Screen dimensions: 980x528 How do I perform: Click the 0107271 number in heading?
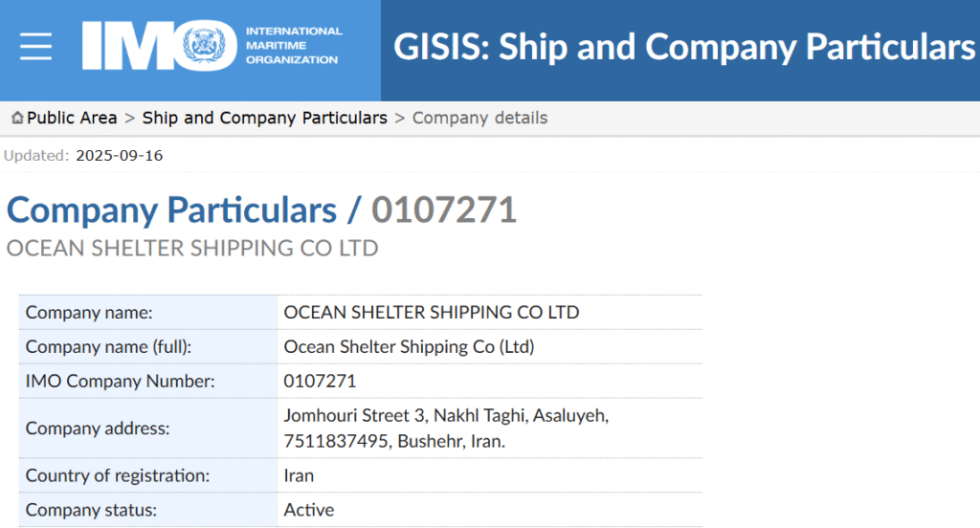click(444, 210)
